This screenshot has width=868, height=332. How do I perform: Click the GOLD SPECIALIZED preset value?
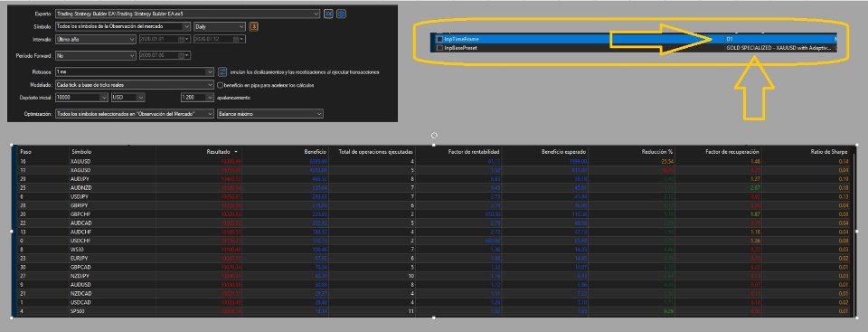[778, 48]
